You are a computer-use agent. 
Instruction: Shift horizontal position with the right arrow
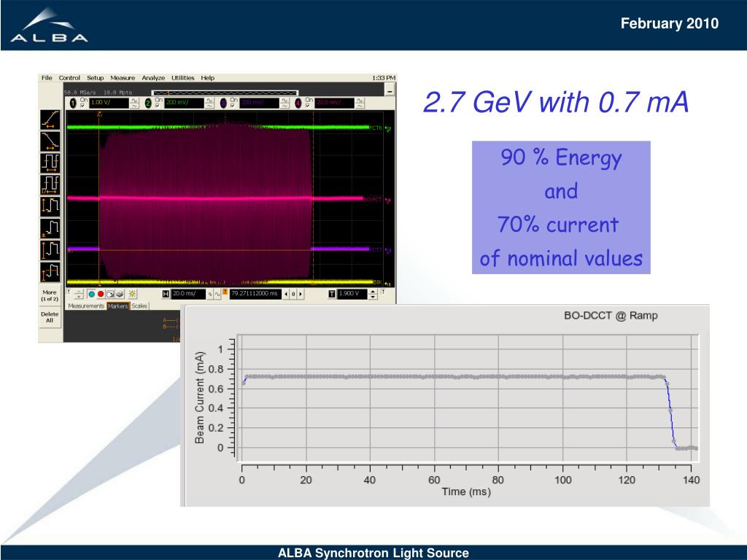pyautogui.click(x=300, y=295)
